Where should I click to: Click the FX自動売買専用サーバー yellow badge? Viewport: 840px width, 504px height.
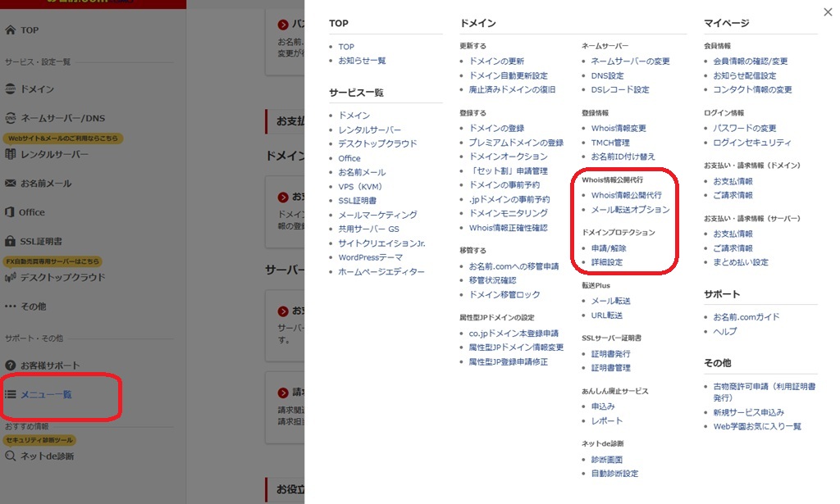[x=52, y=261]
